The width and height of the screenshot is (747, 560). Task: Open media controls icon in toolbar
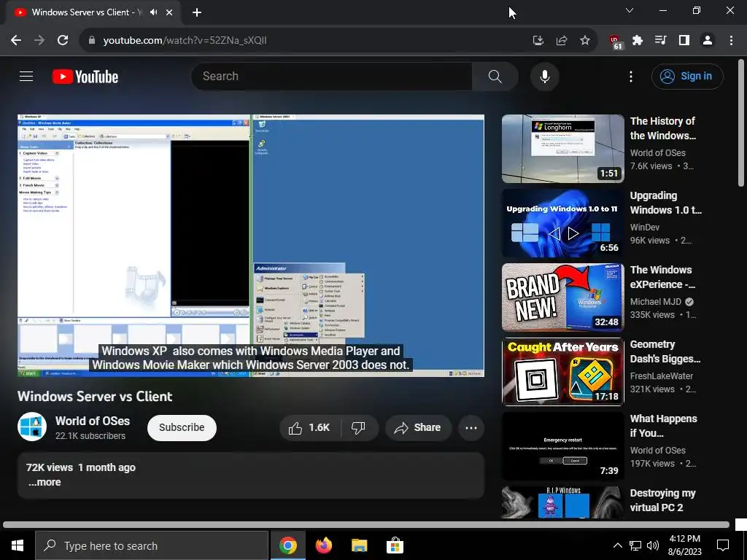(x=661, y=41)
